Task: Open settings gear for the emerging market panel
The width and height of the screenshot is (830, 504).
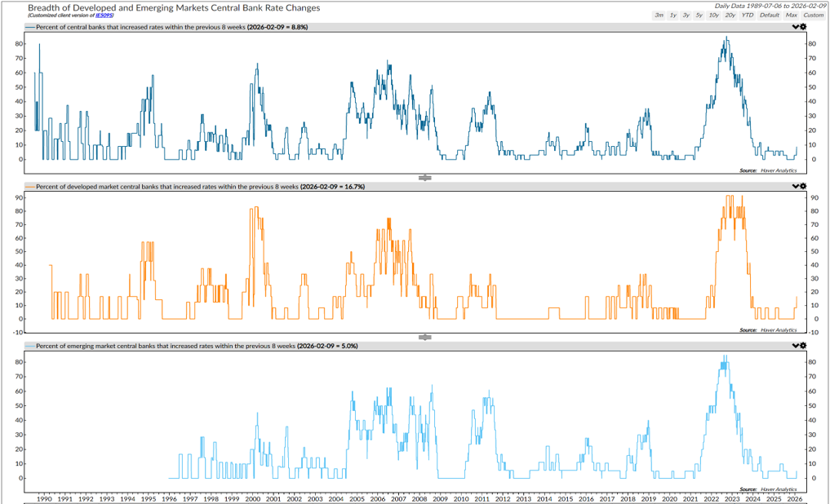Action: (804, 346)
